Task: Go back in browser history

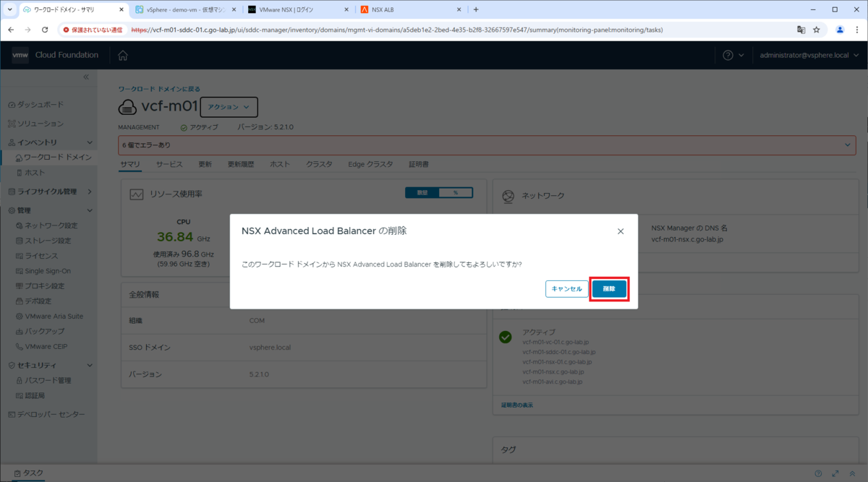Action: [x=11, y=30]
